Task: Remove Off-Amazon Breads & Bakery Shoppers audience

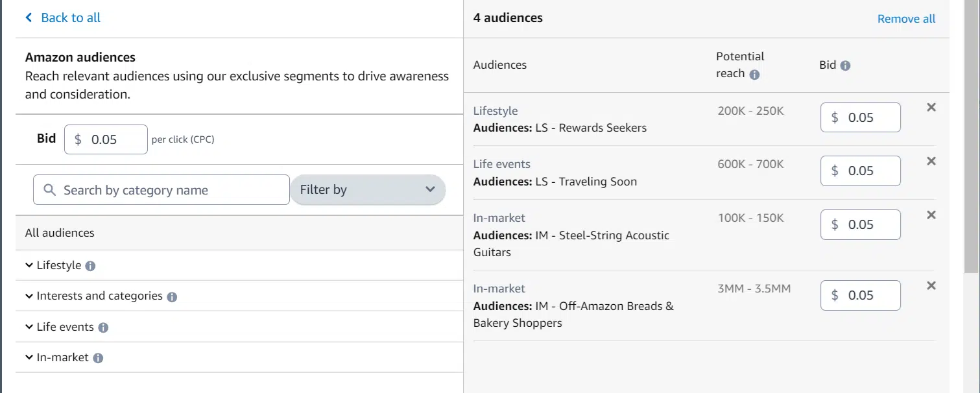Action: 931,285
